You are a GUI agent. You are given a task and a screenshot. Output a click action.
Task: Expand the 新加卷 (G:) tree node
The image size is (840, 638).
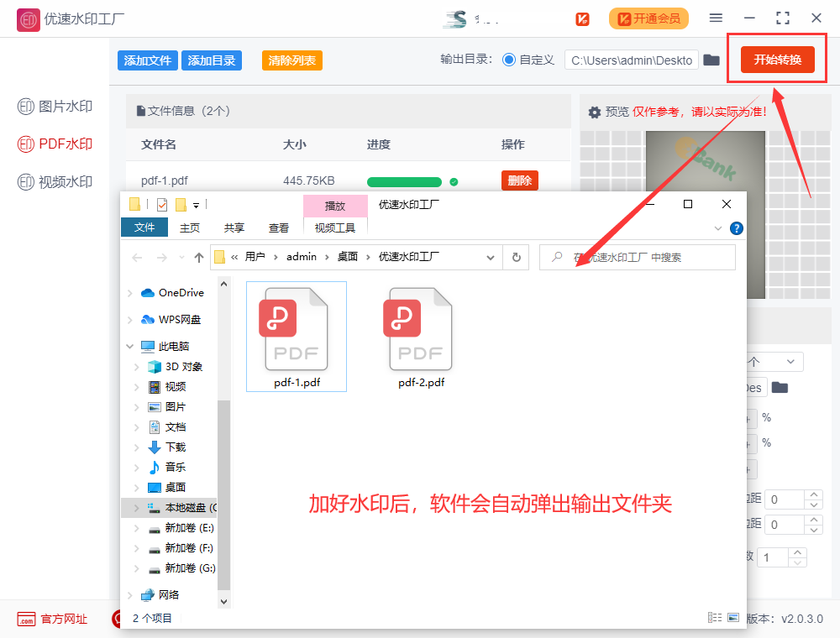(137, 568)
